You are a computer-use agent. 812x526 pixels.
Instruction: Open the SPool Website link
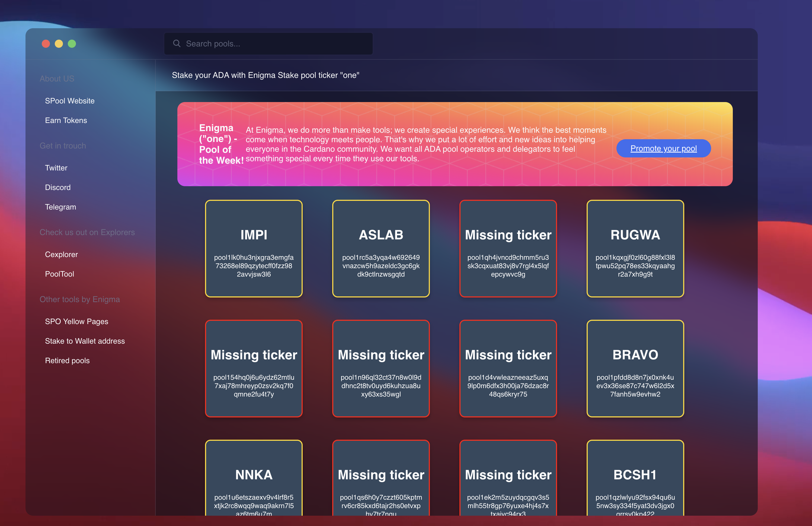(70, 101)
